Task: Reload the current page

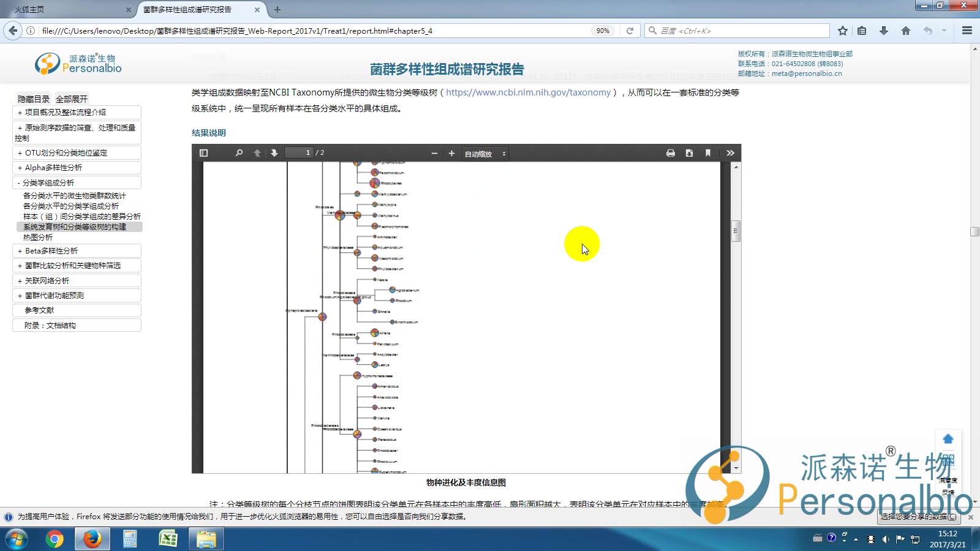Action: tap(630, 31)
